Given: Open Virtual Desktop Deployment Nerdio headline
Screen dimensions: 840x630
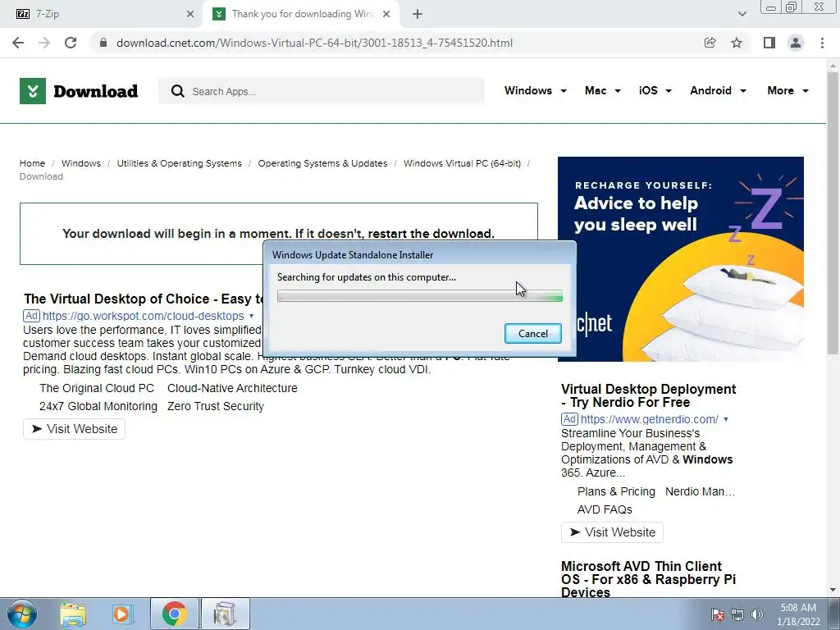Looking at the screenshot, I should coord(648,395).
